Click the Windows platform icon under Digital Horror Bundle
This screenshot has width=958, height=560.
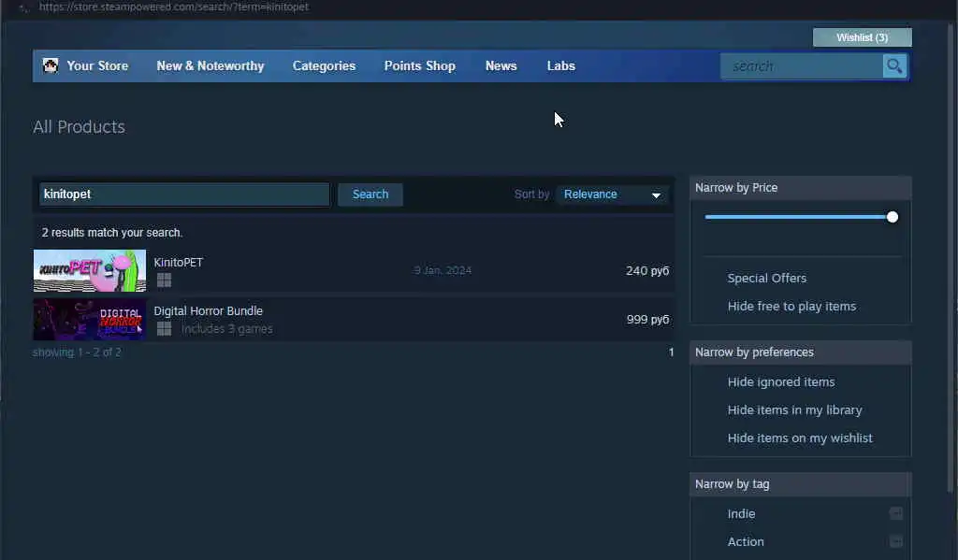164,328
